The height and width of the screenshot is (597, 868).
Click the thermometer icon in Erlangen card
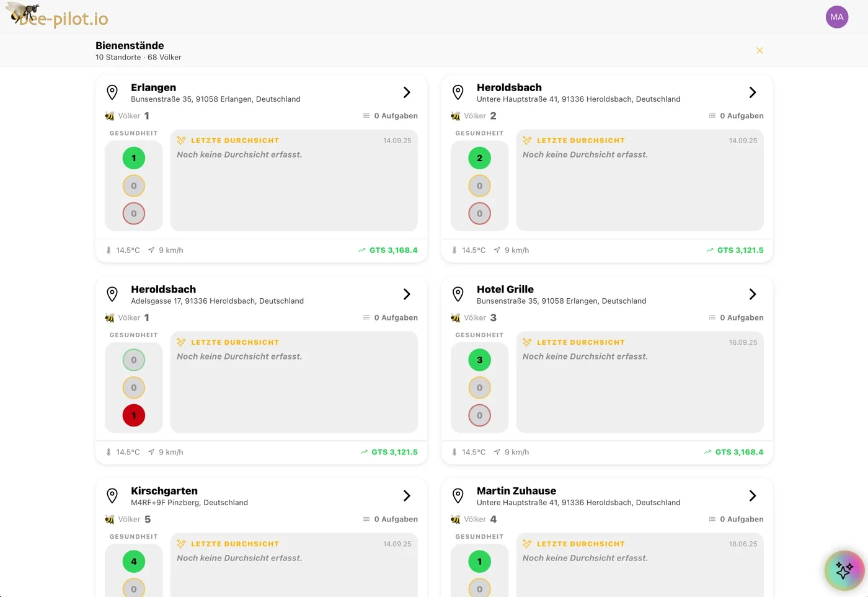108,250
